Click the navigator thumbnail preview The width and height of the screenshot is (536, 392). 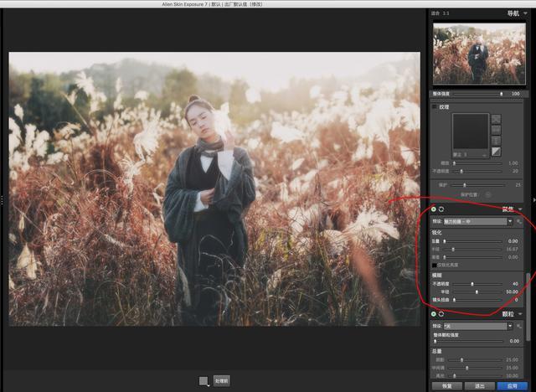pyautogui.click(x=479, y=54)
